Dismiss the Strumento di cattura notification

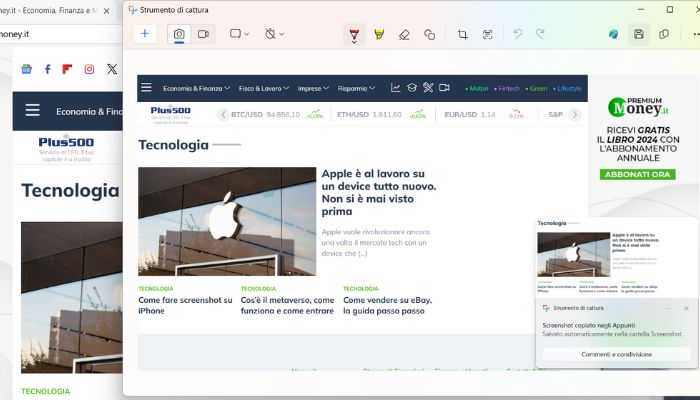click(686, 308)
